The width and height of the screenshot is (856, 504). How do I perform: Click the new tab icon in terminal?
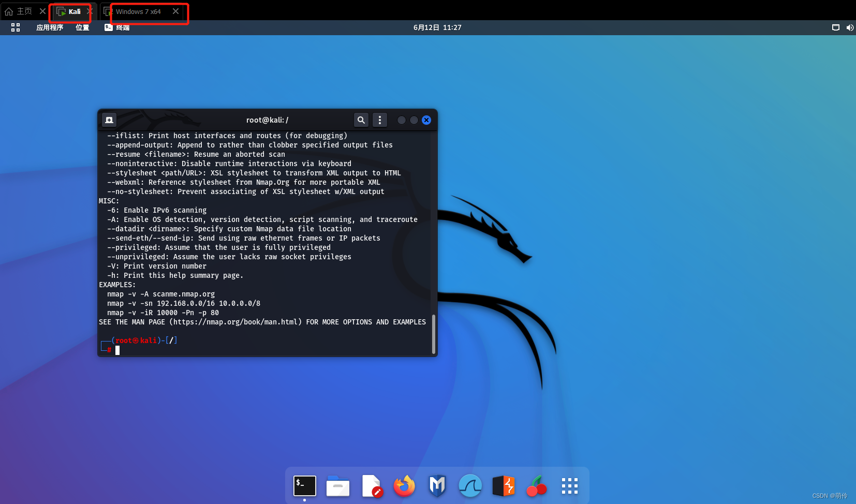coord(109,120)
